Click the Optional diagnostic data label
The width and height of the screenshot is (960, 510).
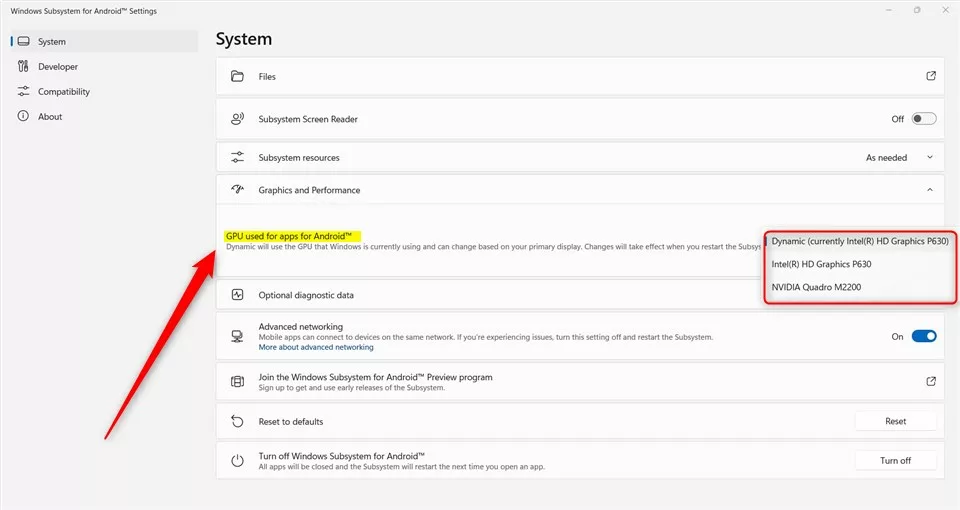[x=306, y=295]
